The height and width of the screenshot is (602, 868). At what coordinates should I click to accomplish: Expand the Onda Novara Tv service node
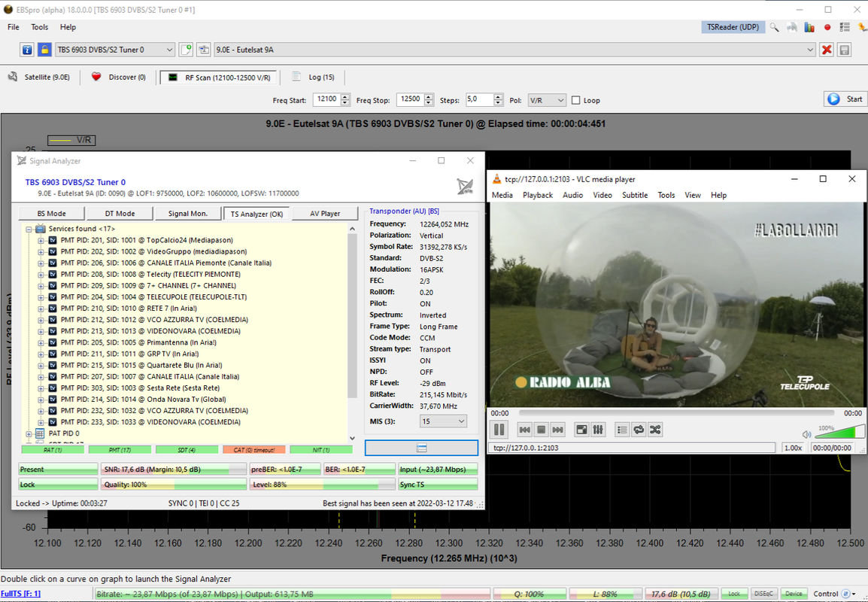[x=41, y=400]
